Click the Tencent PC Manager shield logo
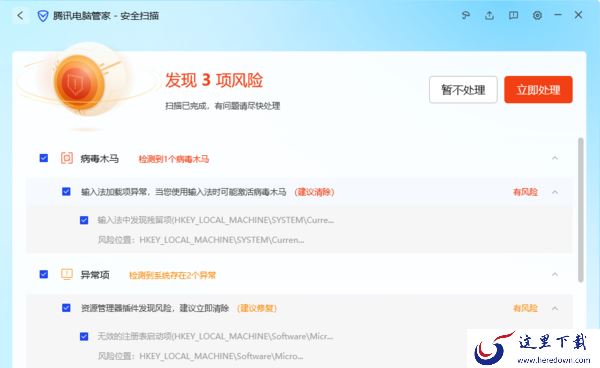Image resolution: width=600 pixels, height=368 pixels. click(x=43, y=16)
